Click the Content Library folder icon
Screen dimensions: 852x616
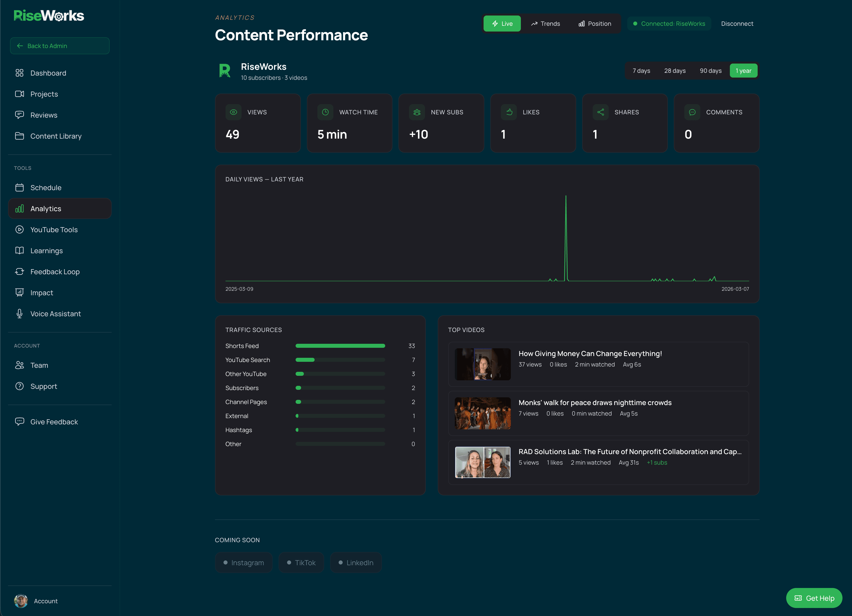click(20, 136)
